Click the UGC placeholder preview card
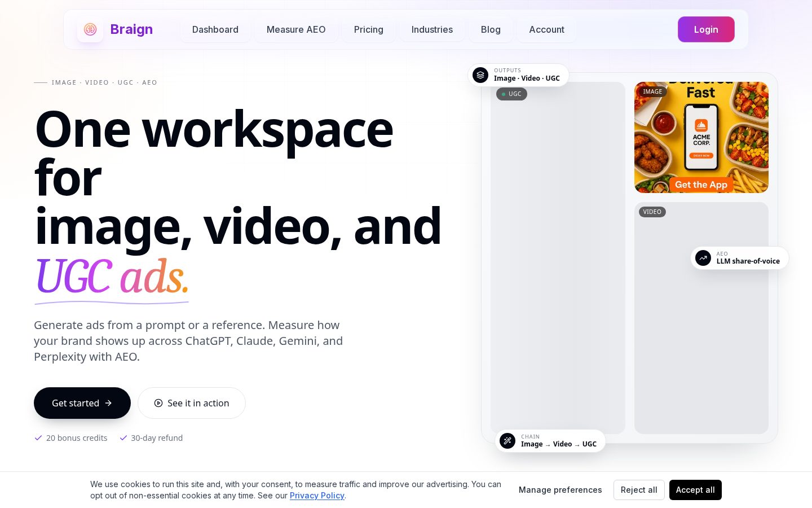Screen dimensions: 812x508 coord(558,258)
